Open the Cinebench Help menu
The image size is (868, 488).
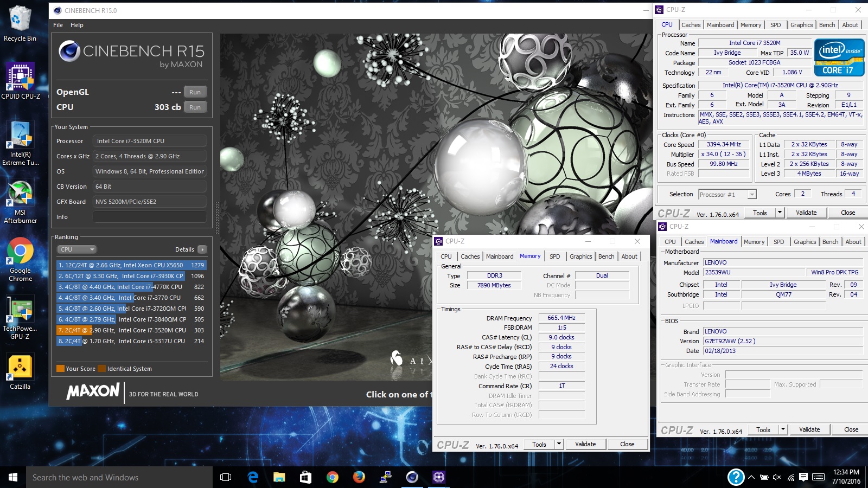[x=77, y=25]
